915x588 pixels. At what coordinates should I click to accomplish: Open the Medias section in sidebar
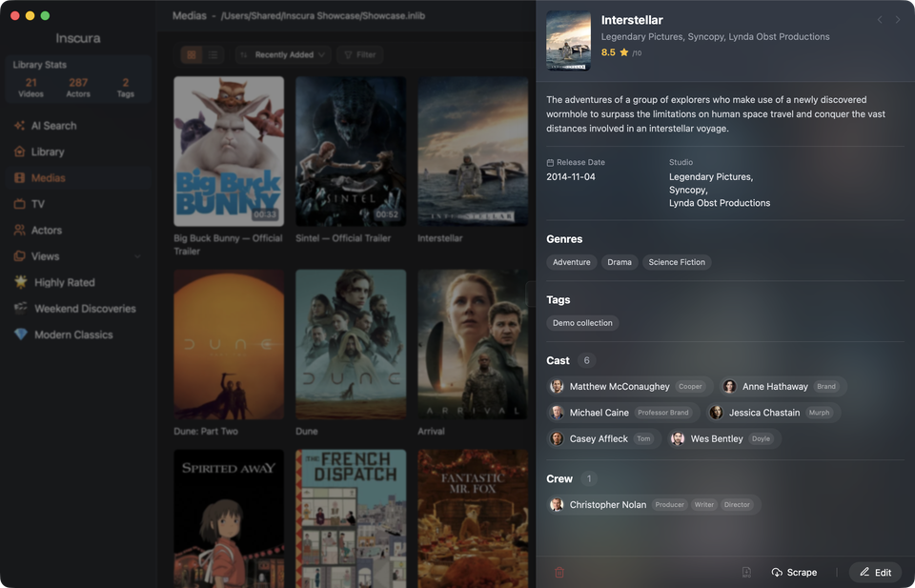coord(78,178)
